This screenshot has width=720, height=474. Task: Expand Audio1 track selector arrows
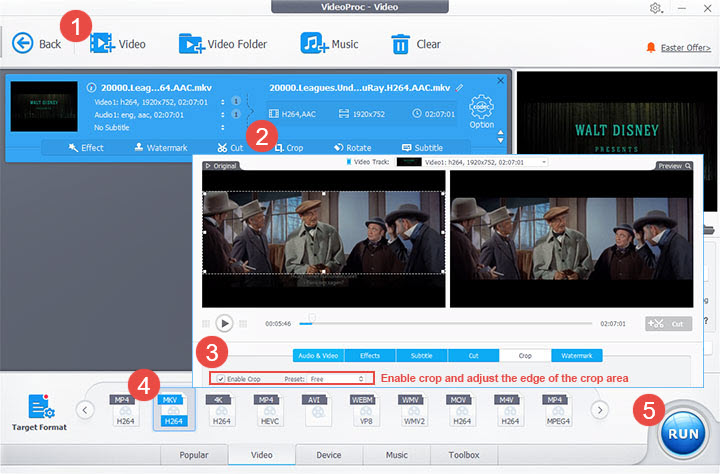(223, 115)
